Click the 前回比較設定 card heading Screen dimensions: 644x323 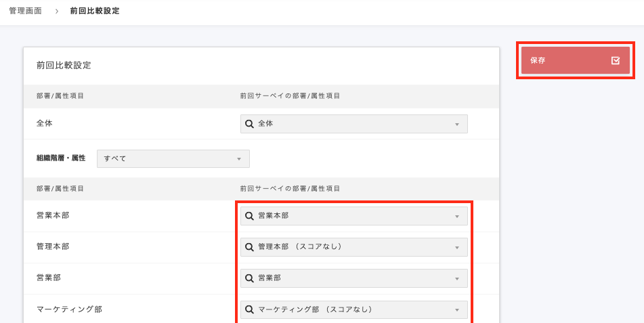point(64,66)
